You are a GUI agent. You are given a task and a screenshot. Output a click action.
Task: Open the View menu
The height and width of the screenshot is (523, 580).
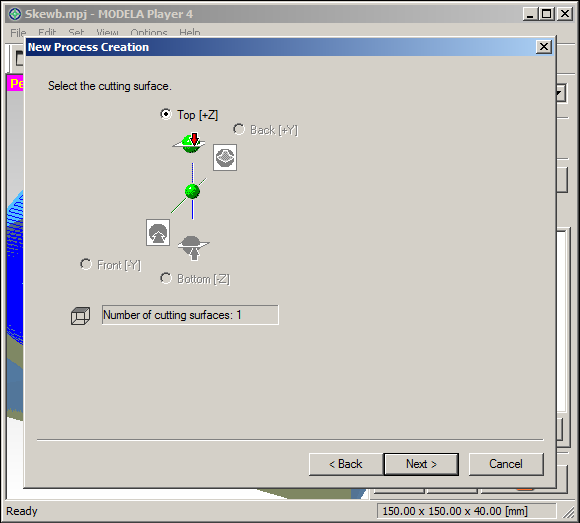(x=107, y=33)
